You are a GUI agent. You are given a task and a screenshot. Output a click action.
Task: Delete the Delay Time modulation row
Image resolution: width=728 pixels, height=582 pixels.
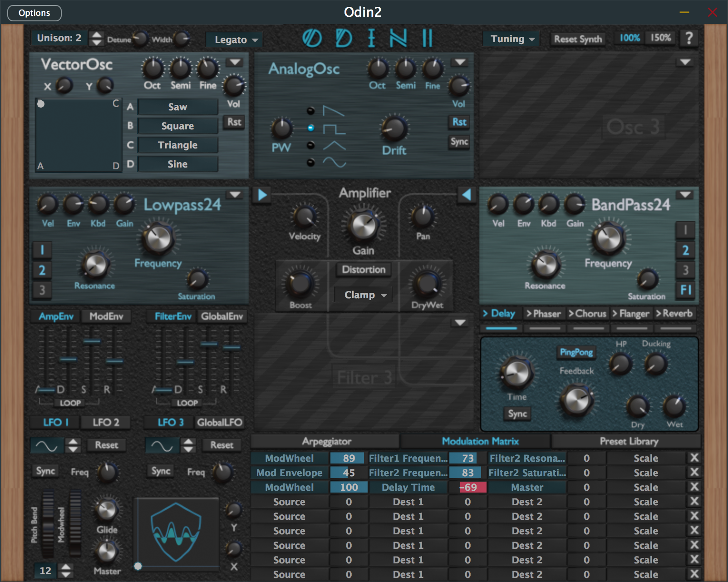(694, 487)
